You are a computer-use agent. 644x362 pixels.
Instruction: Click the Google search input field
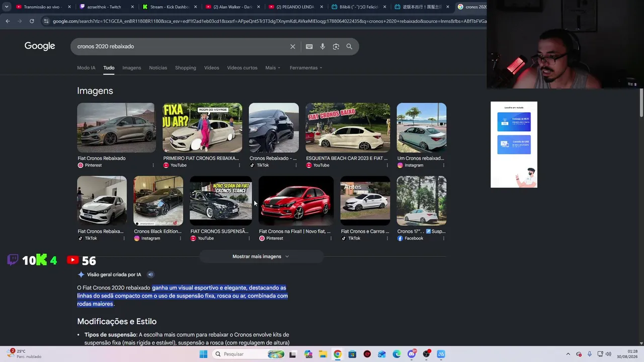(x=181, y=46)
